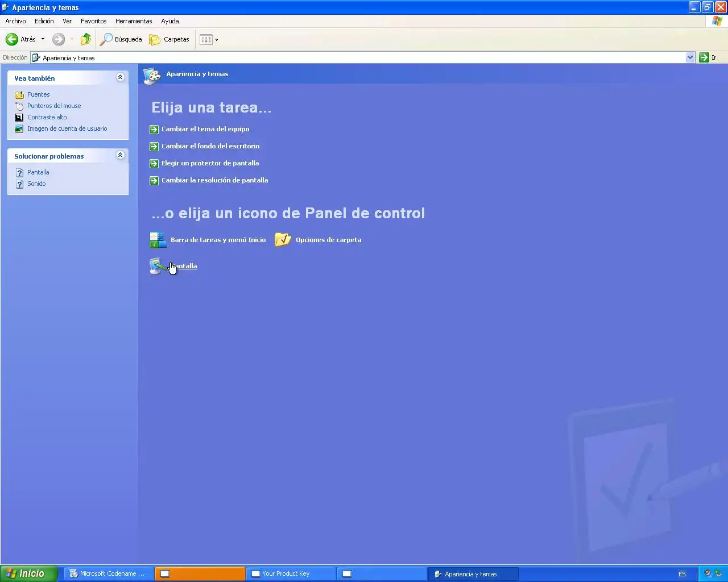Image resolution: width=728 pixels, height=582 pixels.
Task: Switch to Microsoft Codename taskbar button
Action: tap(108, 573)
